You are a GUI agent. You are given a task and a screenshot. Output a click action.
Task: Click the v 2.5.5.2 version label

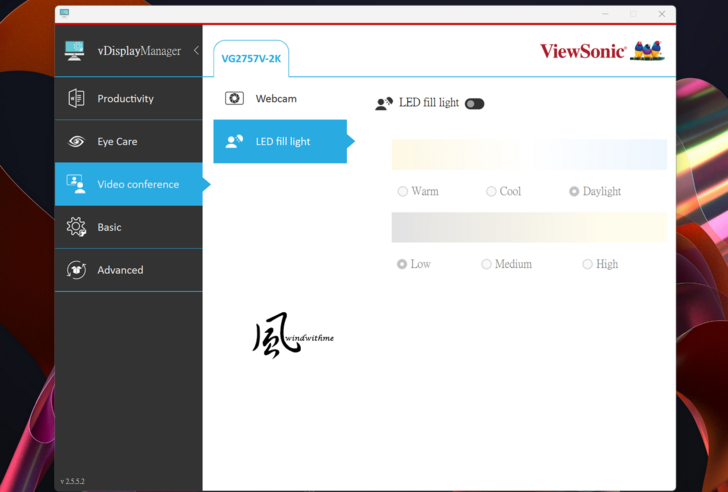pyautogui.click(x=72, y=481)
